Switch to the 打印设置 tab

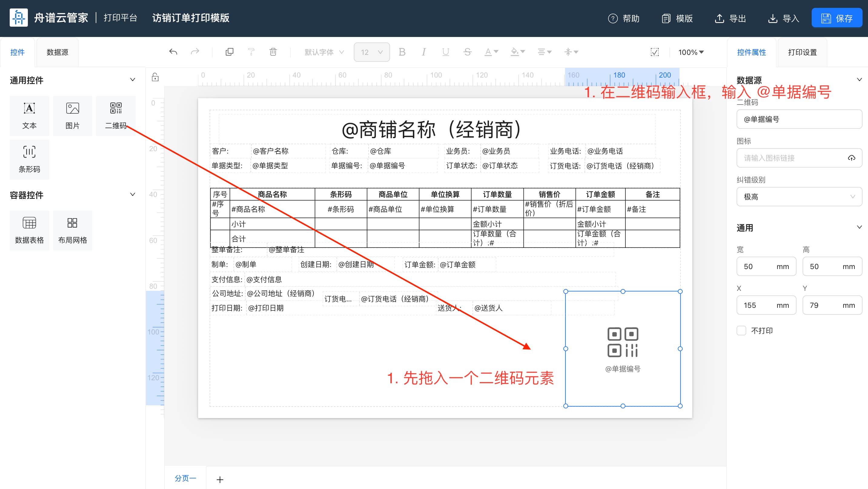[x=802, y=52]
